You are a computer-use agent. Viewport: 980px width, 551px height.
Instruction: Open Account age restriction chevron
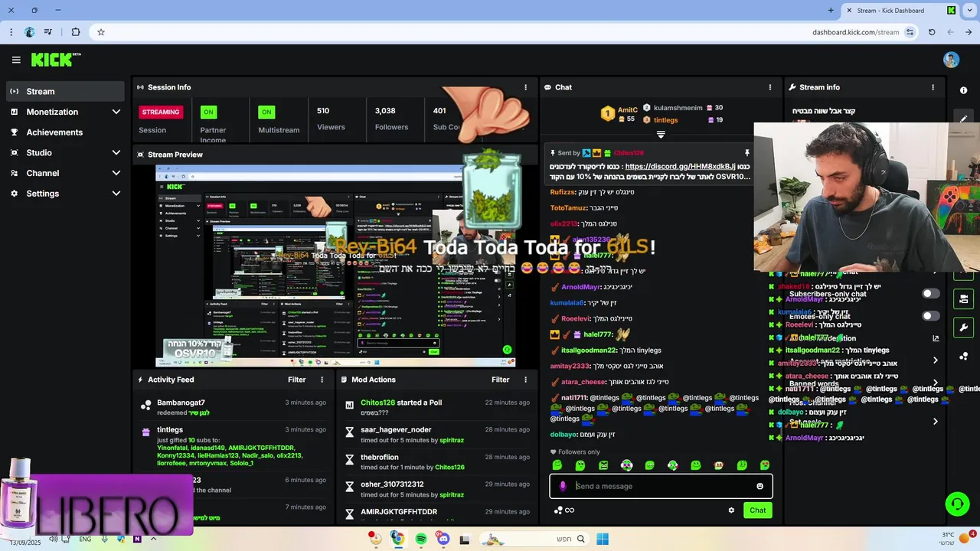[x=936, y=360]
